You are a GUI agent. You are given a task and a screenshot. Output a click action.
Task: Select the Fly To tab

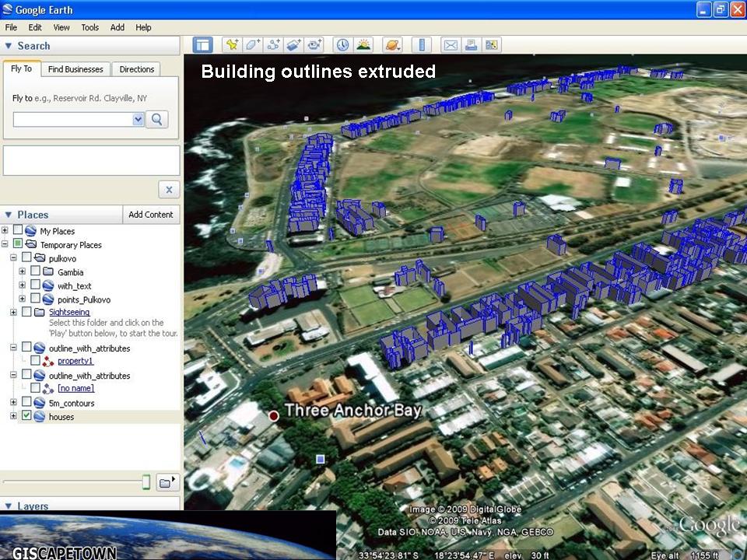coord(22,68)
